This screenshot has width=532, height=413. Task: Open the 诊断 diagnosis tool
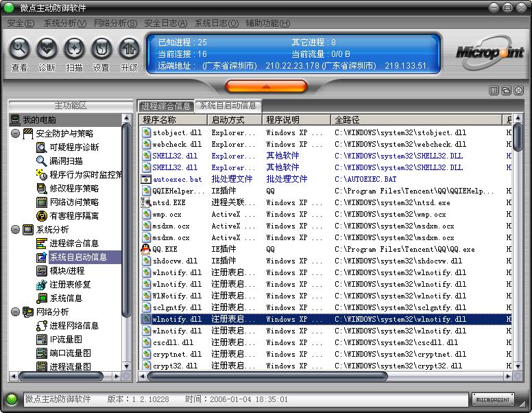pyautogui.click(x=47, y=49)
